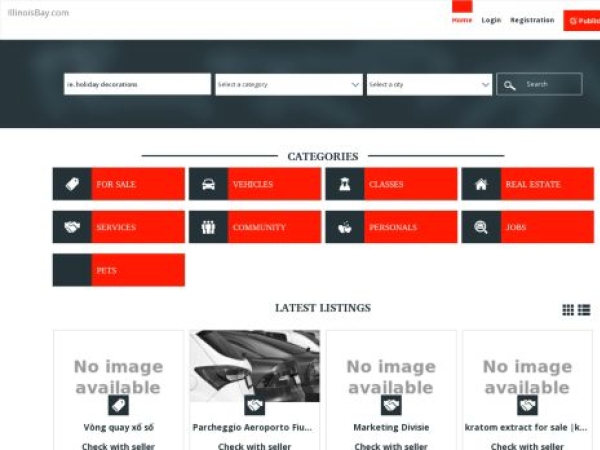The height and width of the screenshot is (450, 600).
Task: Open the 'Select a city' dropdown
Action: pyautogui.click(x=429, y=85)
